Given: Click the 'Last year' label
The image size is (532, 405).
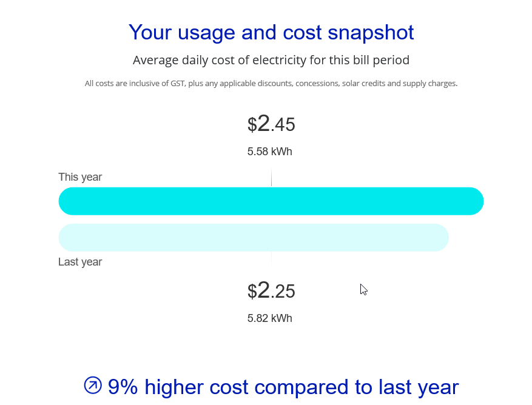Looking at the screenshot, I should [80, 262].
